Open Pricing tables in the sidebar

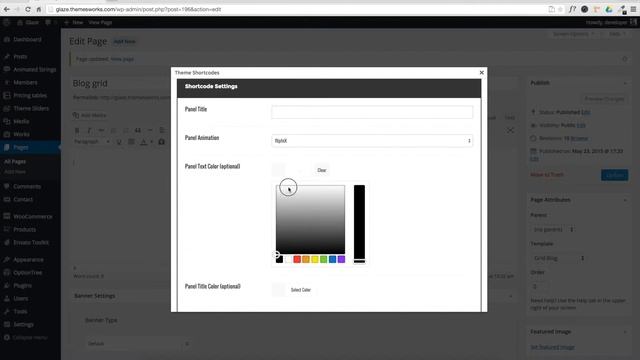(x=30, y=96)
